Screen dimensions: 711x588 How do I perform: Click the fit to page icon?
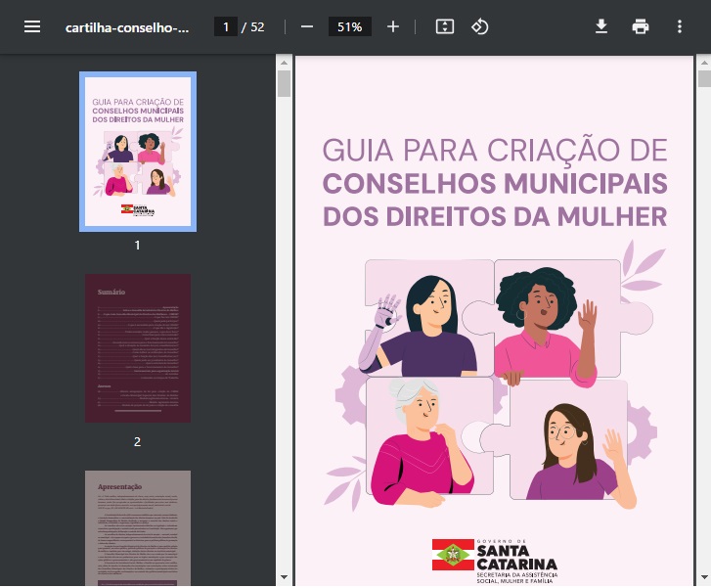[x=444, y=26]
